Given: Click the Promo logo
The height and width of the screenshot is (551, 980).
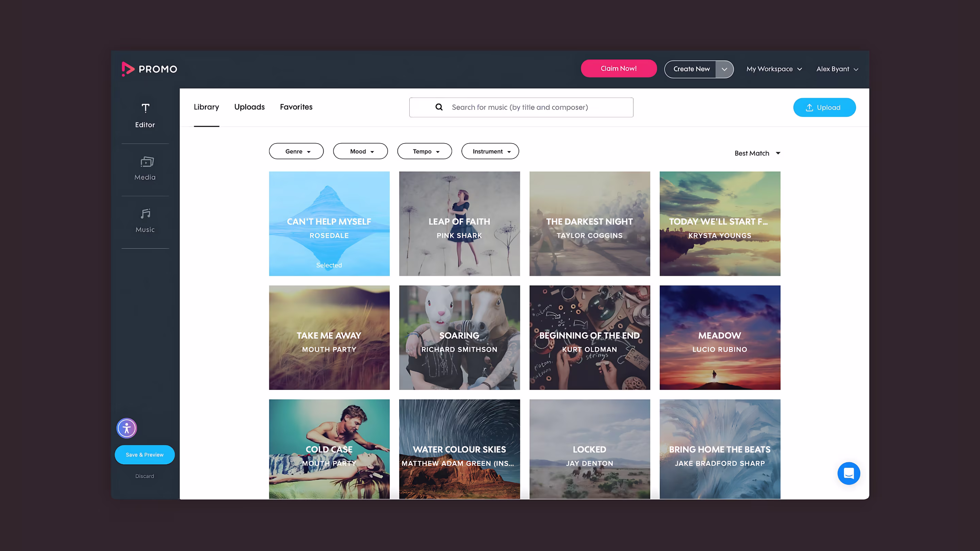Looking at the screenshot, I should pos(149,69).
